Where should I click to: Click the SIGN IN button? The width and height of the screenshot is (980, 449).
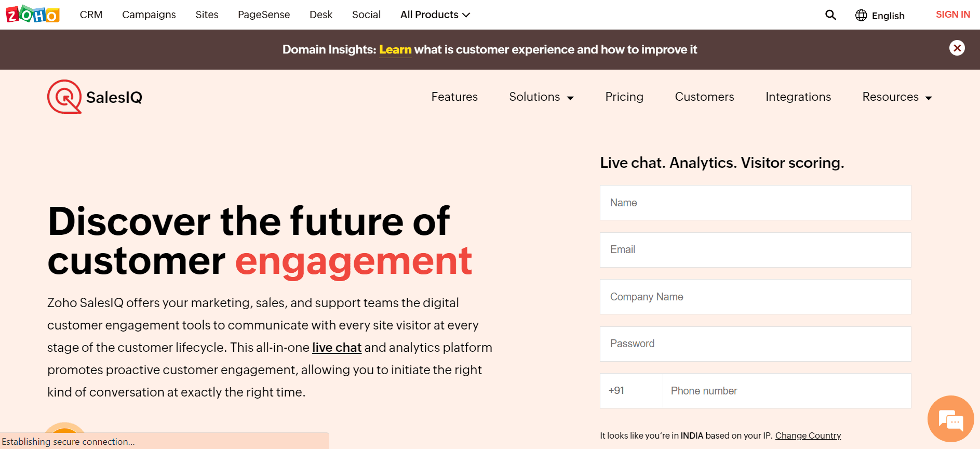[x=952, y=14]
